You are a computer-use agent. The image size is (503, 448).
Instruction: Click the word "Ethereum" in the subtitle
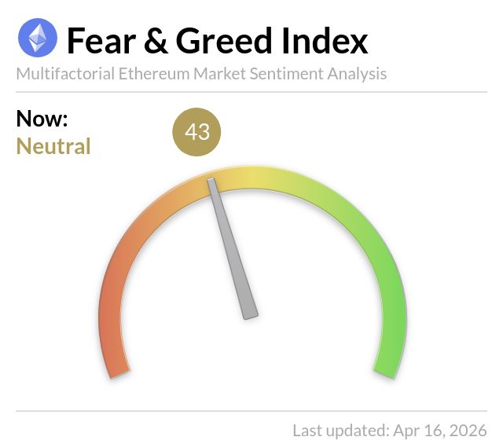[x=152, y=75]
